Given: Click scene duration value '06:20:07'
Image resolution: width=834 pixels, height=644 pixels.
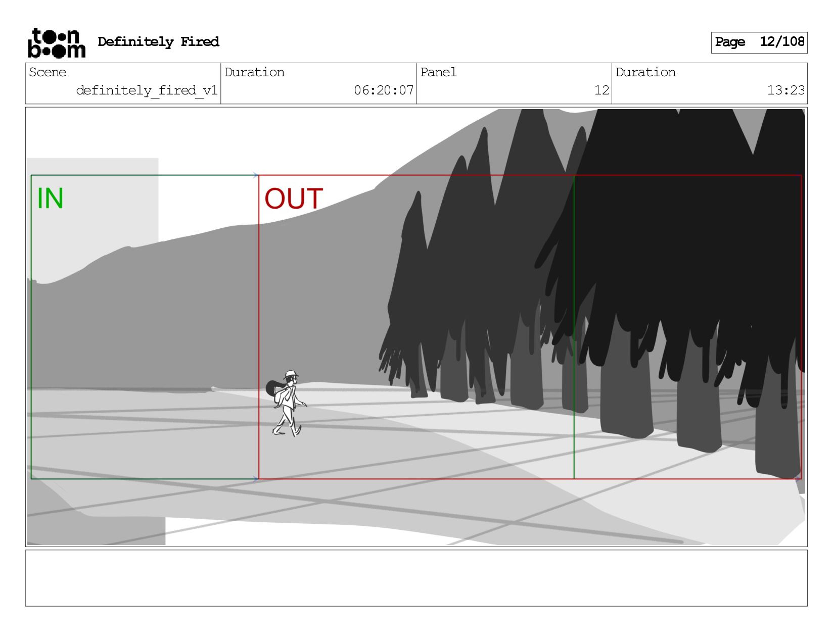Looking at the screenshot, I should tap(384, 90).
